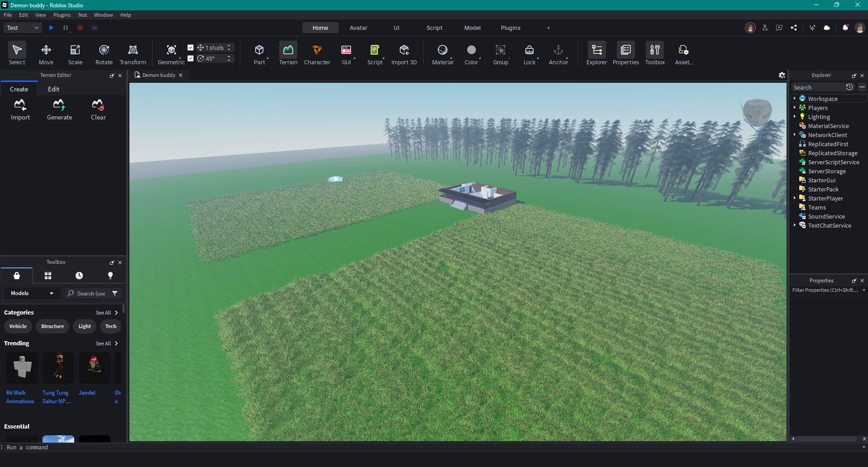
Task: Toggle the 1 studs move snapping checkbox
Action: click(x=191, y=48)
